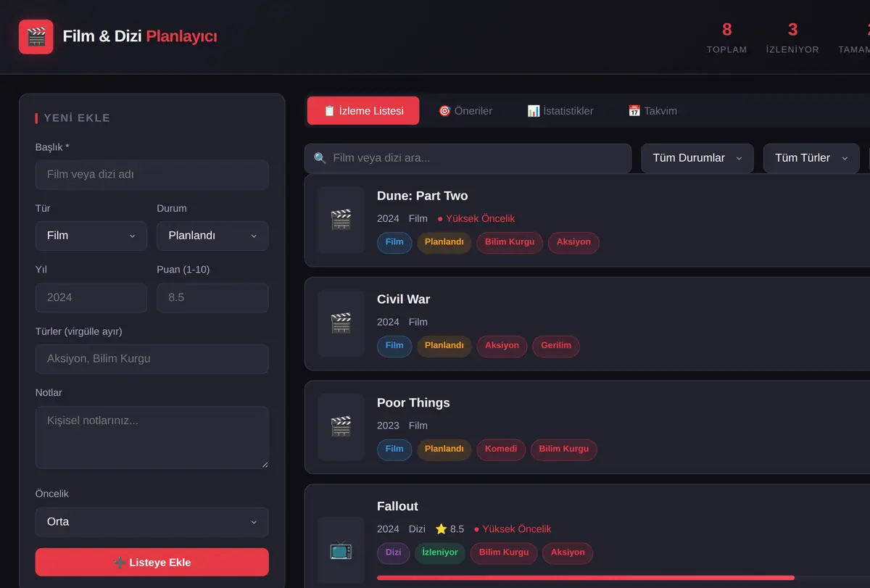Click the Gerilim tag on Civil War
The width and height of the screenshot is (870, 588).
556,346
